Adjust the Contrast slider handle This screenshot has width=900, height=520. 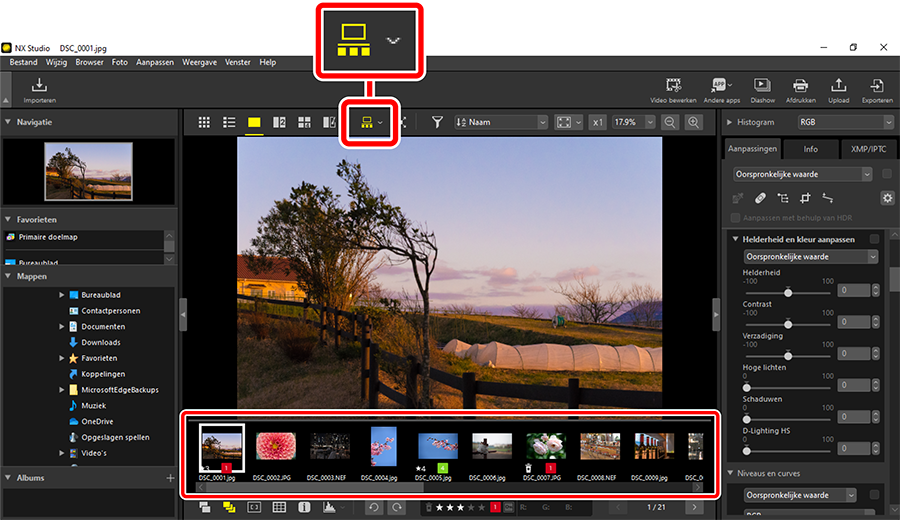(x=788, y=324)
